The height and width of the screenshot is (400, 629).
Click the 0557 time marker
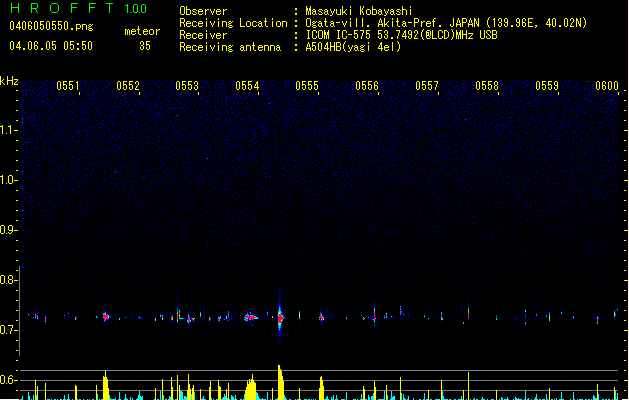tap(427, 86)
